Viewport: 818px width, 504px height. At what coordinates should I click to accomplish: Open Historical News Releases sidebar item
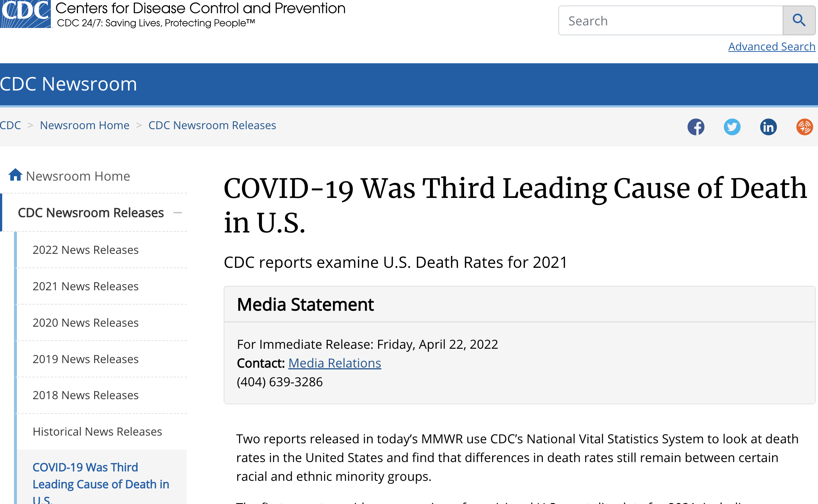point(97,432)
